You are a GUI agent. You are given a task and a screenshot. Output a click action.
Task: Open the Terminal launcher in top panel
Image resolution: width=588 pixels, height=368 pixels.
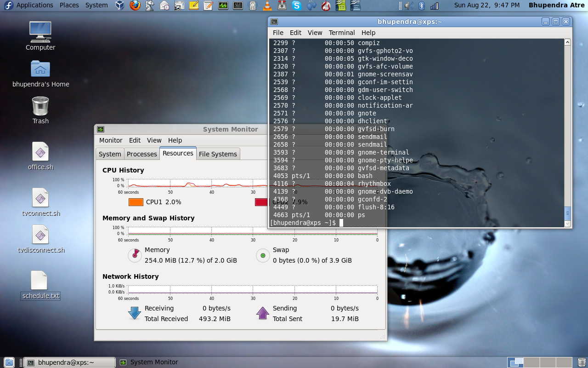[238, 6]
